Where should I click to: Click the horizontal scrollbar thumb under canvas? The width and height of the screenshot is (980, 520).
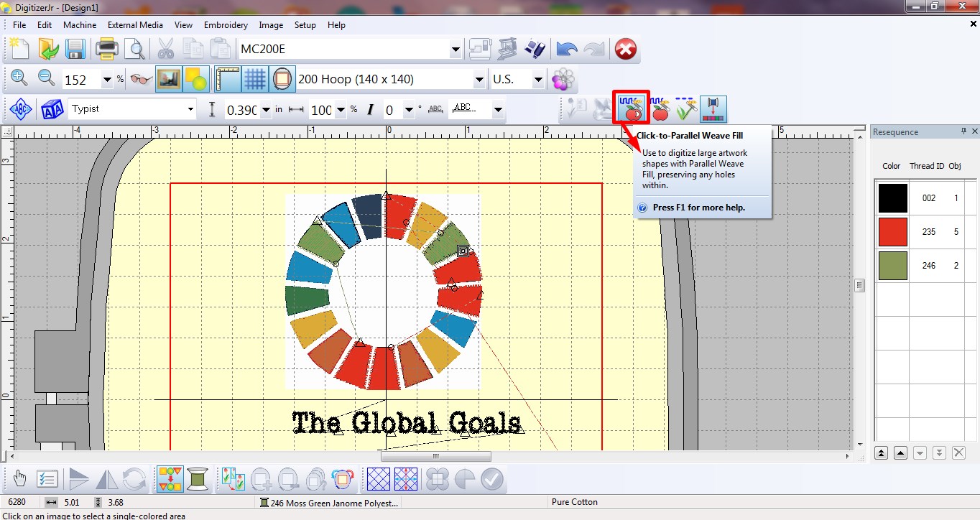click(x=435, y=456)
